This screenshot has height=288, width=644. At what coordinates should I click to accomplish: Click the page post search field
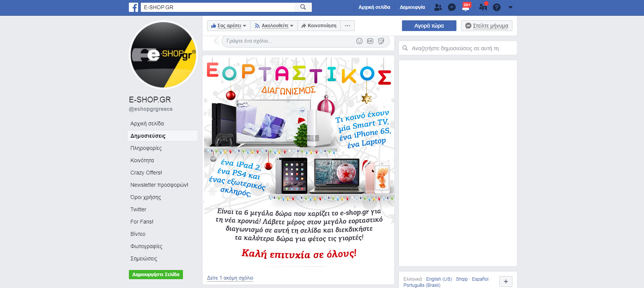pyautogui.click(x=458, y=48)
